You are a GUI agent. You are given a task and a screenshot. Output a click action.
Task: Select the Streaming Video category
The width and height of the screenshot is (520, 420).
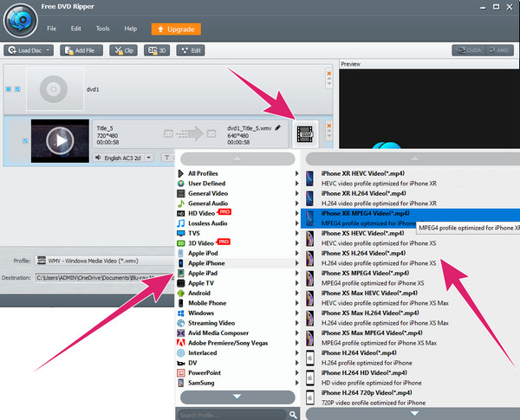(237, 323)
